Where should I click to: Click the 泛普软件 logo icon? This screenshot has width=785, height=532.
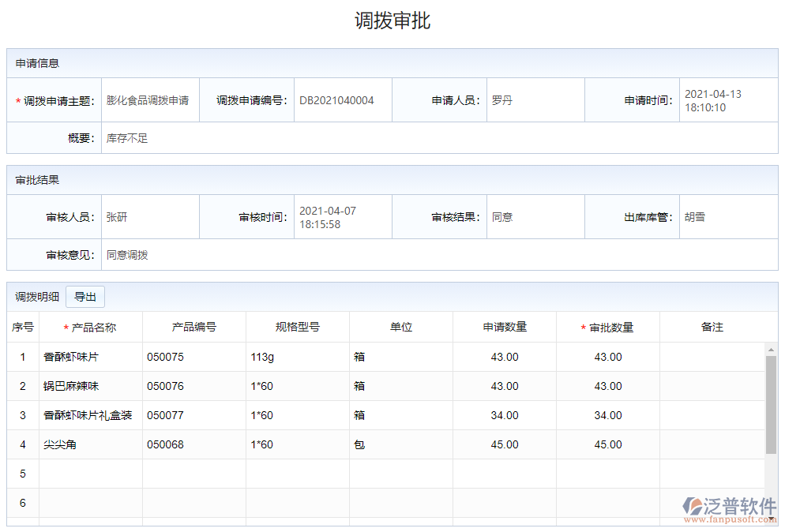click(693, 505)
